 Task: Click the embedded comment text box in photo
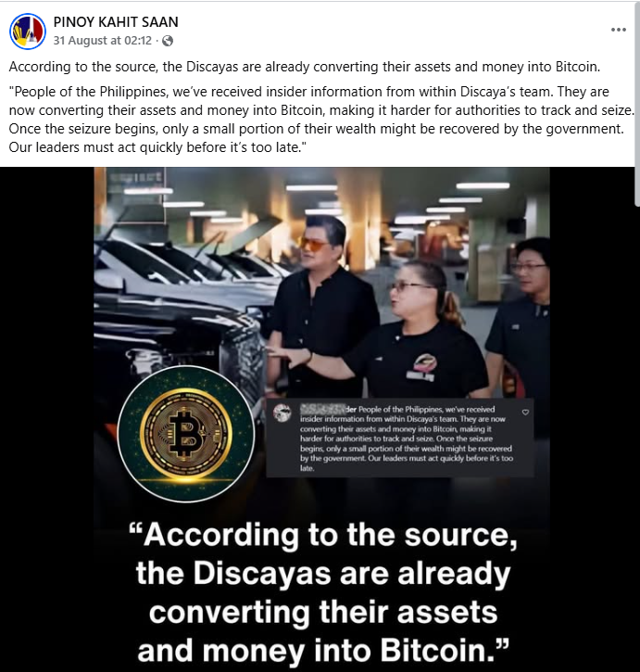[x=400, y=438]
